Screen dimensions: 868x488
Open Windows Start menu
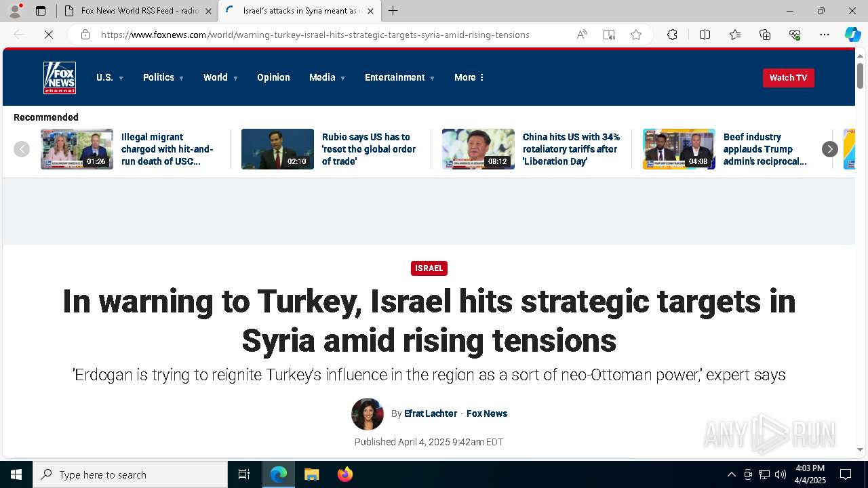click(x=16, y=474)
